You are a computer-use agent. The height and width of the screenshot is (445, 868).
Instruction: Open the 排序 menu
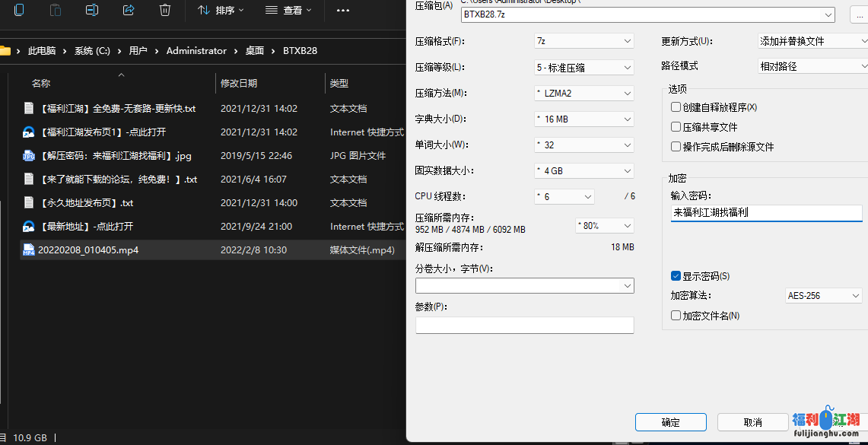tap(221, 11)
